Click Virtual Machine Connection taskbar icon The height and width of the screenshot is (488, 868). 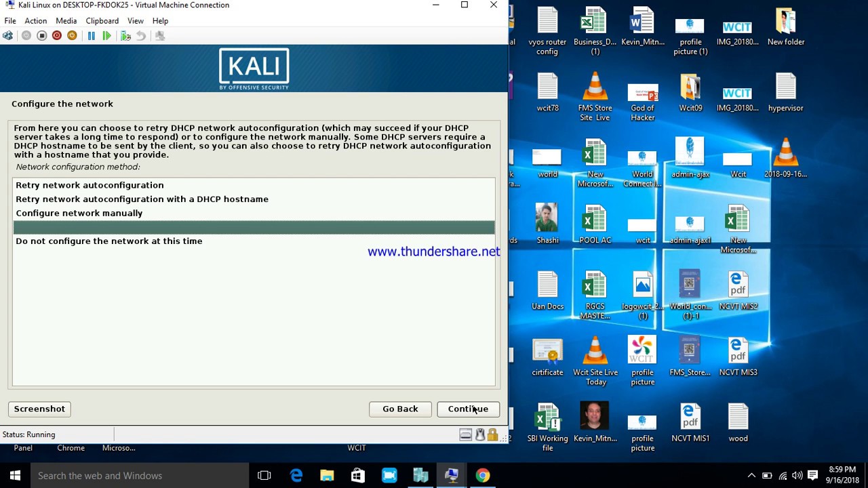(x=451, y=476)
